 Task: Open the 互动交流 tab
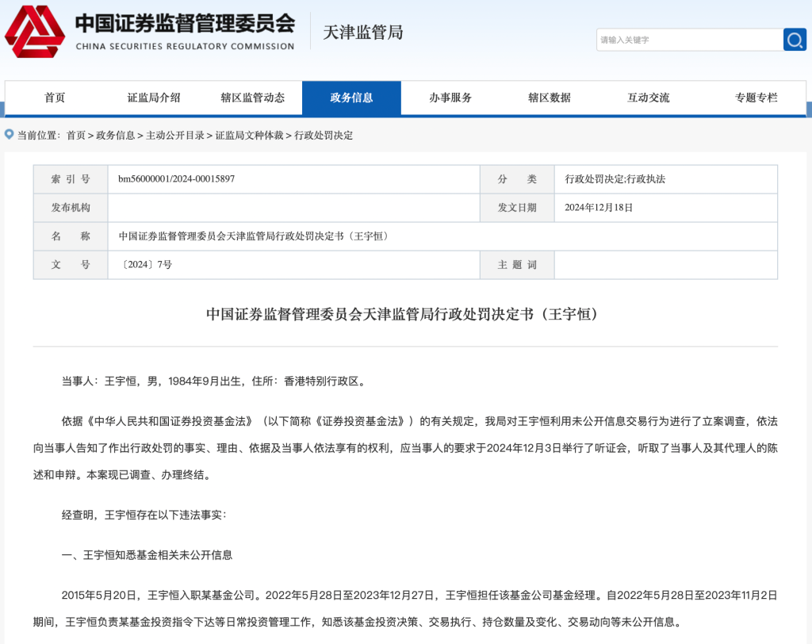point(648,98)
